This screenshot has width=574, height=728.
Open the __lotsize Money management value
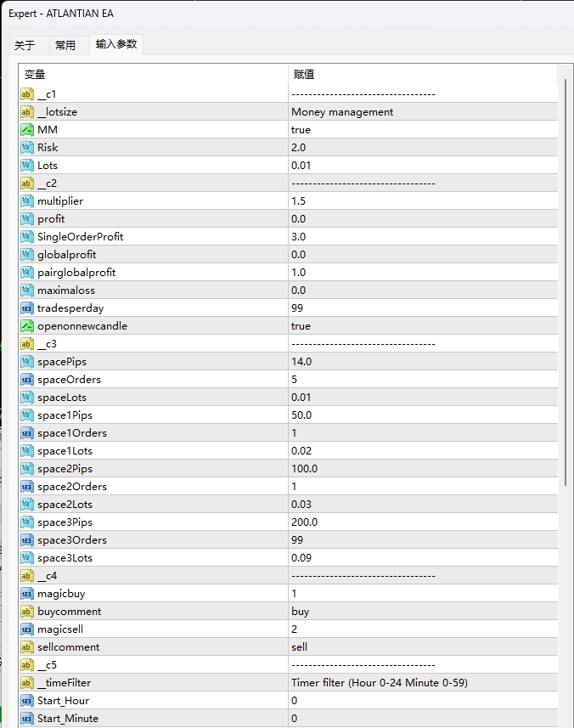tap(341, 112)
